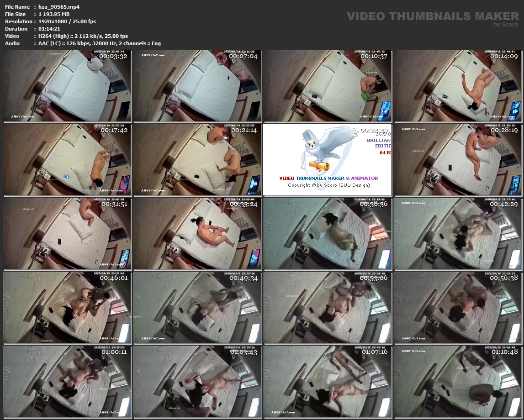This screenshot has height=420, width=524.
Task: Open the thumbnail stamped 00:28:19
Action: [458, 160]
